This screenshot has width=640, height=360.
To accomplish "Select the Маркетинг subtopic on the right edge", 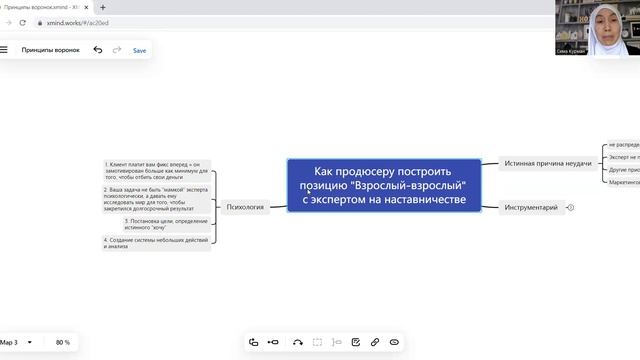I will pos(624,182).
